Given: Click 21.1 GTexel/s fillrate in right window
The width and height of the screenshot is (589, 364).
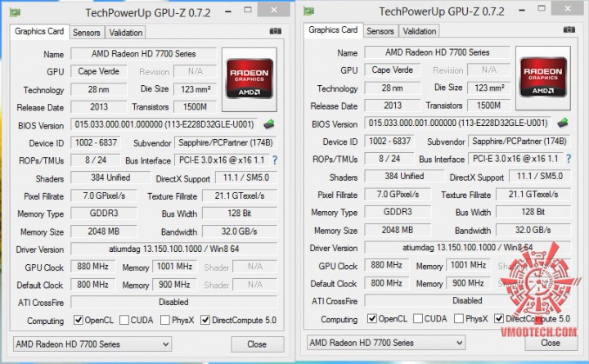Looking at the screenshot, I should 533,194.
